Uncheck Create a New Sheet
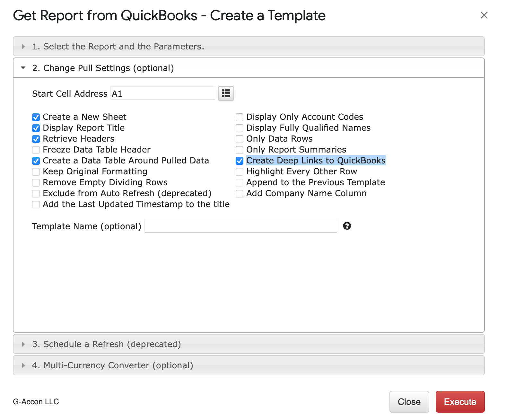 (36, 117)
